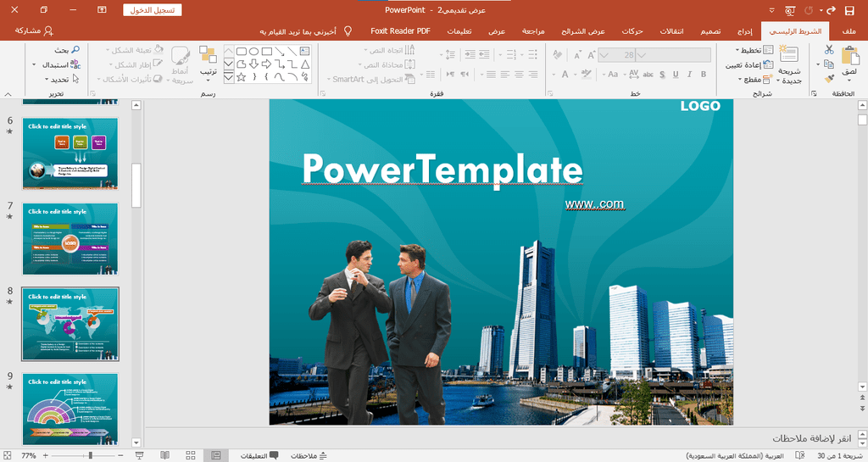The image size is (868, 462).
Task: Click Start From Beginning presentation icon in title bar
Action: 789,10
